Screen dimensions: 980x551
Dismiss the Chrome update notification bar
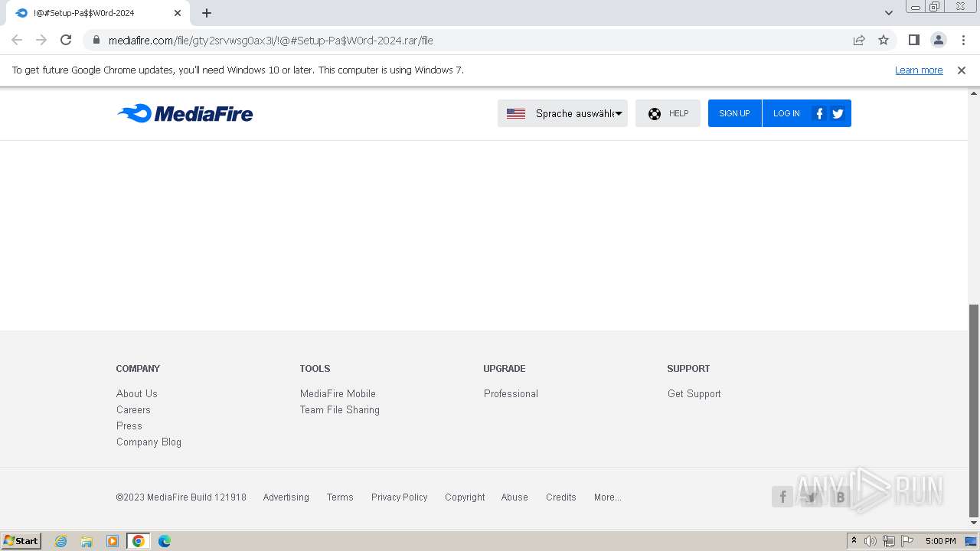(962, 70)
